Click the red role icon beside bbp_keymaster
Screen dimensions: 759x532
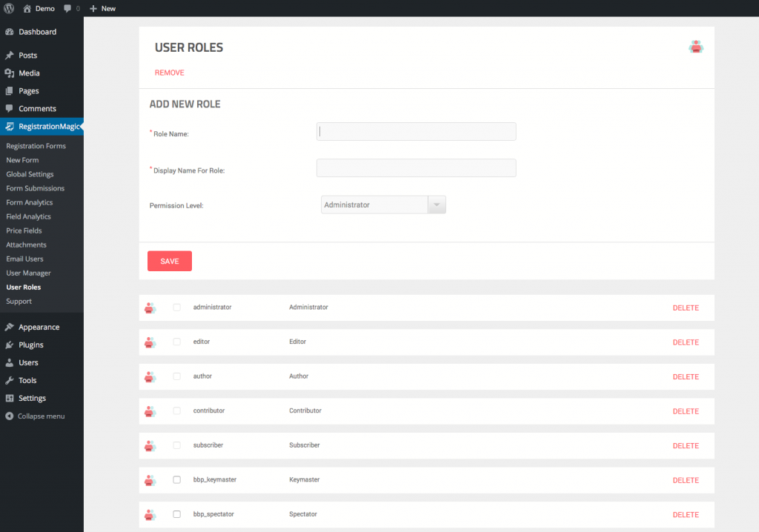pyautogui.click(x=150, y=479)
